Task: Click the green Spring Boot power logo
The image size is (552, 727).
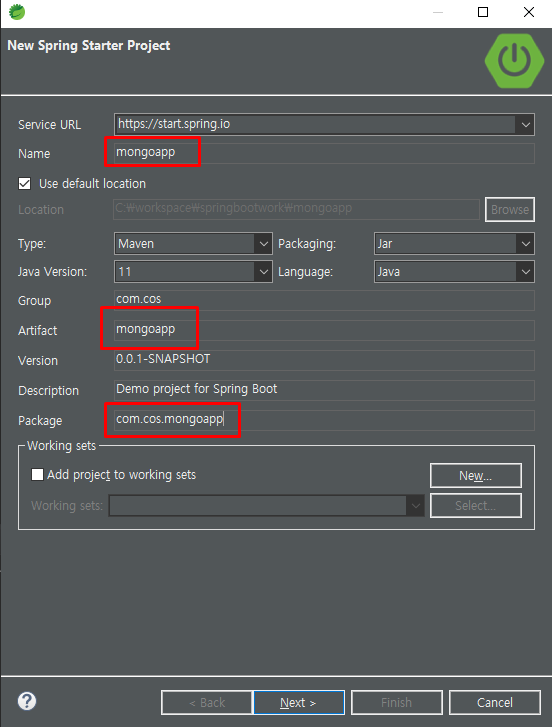Action: pos(514,60)
